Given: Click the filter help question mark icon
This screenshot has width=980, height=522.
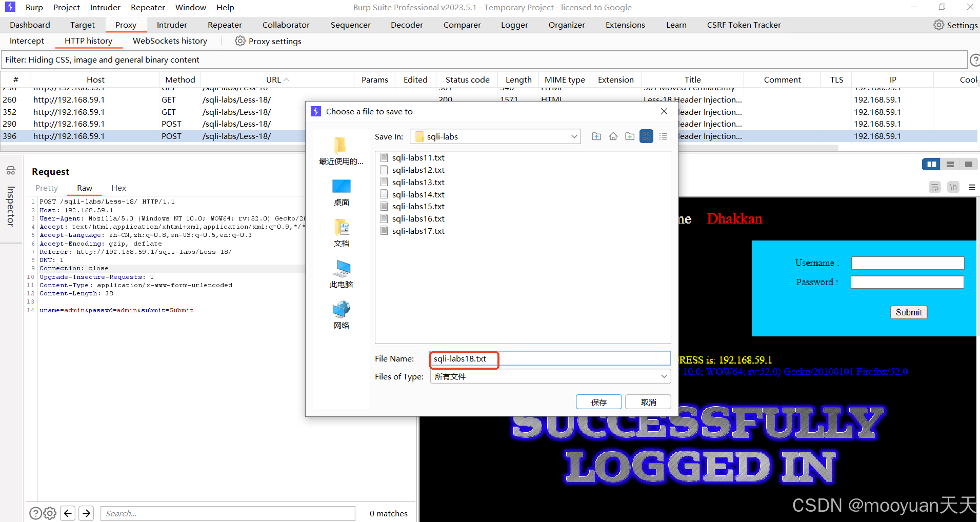Looking at the screenshot, I should pos(974,61).
